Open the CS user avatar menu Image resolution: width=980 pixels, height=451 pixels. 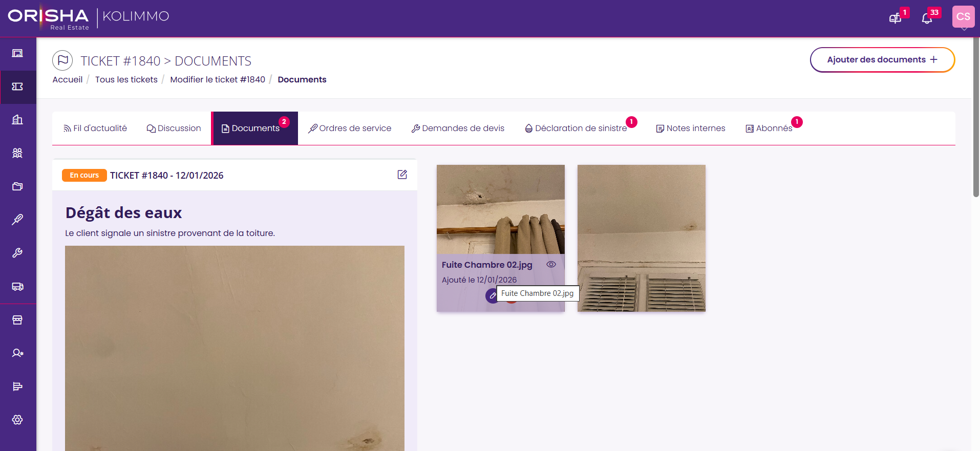[x=963, y=17]
